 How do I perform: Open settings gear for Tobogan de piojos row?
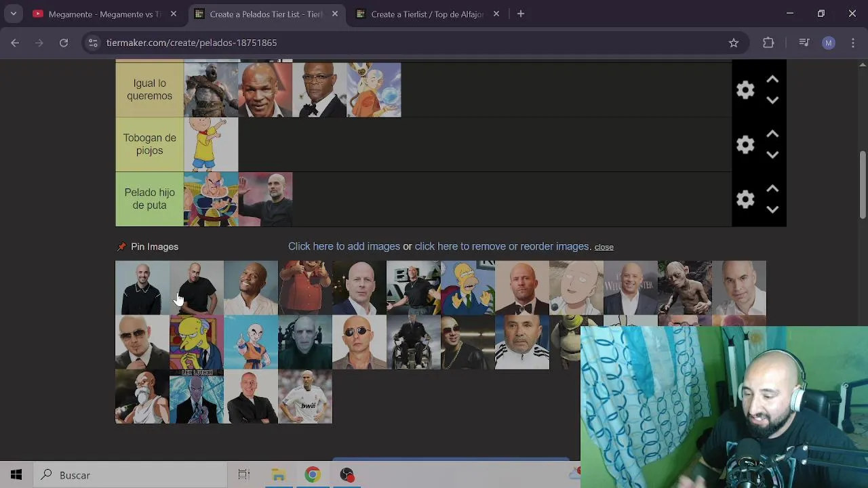(745, 144)
